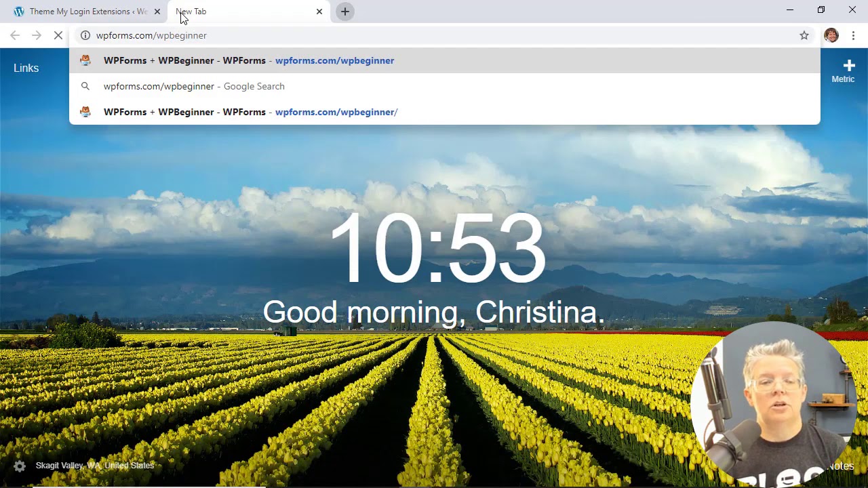The image size is (868, 488).
Task: Add a Metric with plus icon
Action: coord(849,66)
